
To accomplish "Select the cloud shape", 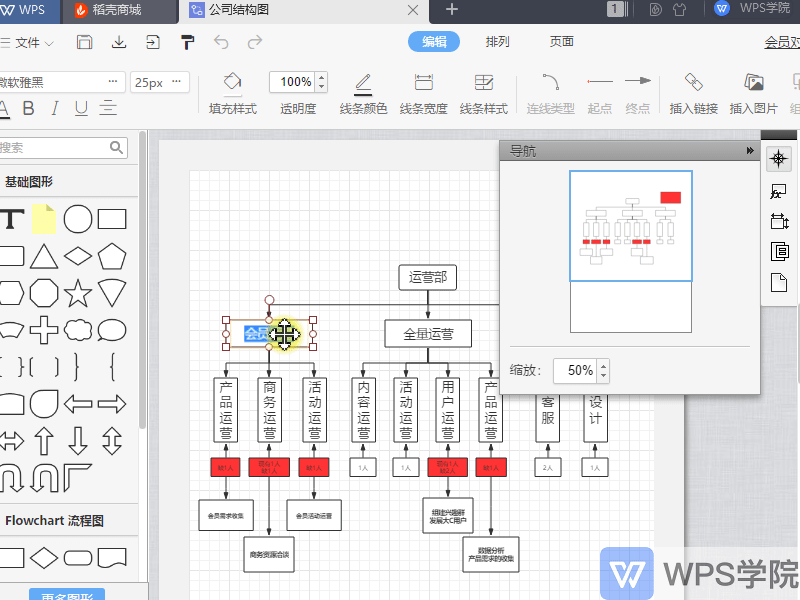I will (78, 330).
